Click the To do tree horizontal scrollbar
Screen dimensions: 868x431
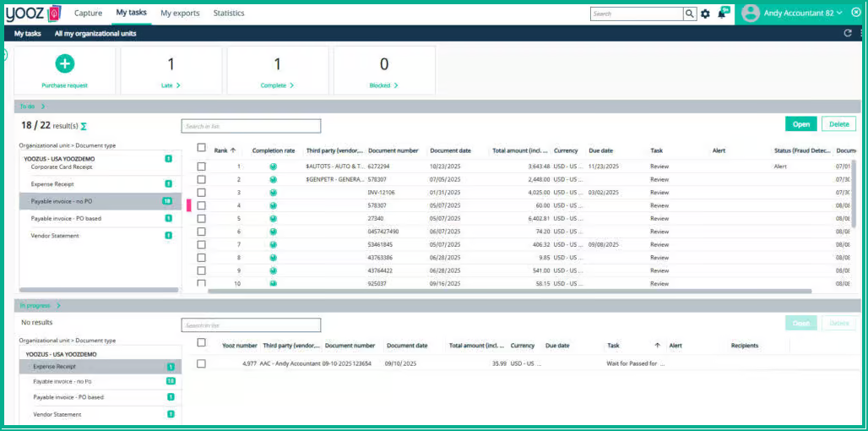(x=99, y=290)
